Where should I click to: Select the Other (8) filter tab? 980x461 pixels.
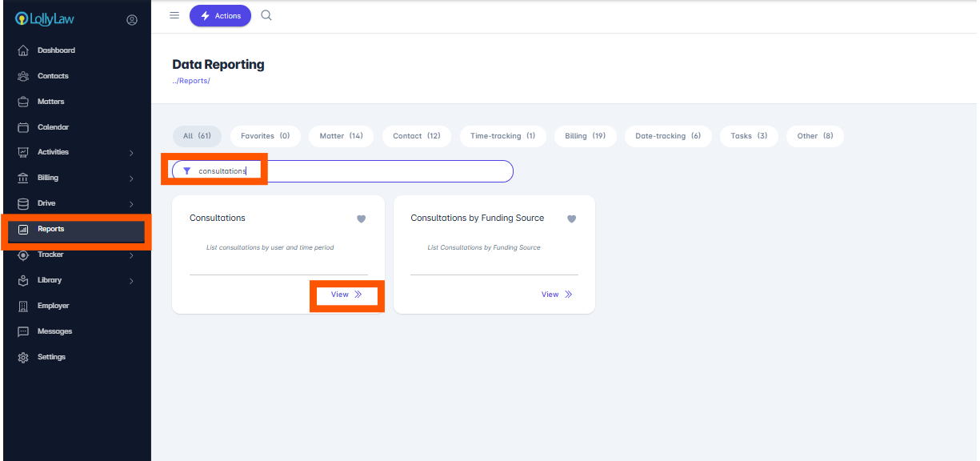815,136
